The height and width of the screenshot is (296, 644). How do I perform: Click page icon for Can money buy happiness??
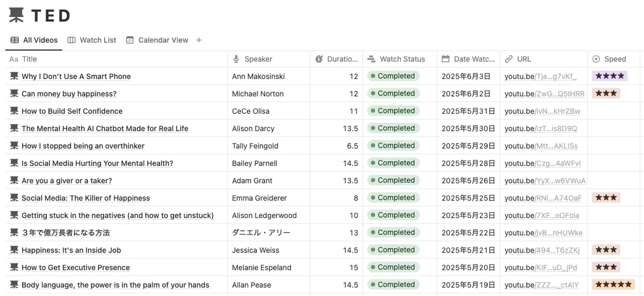coord(14,93)
